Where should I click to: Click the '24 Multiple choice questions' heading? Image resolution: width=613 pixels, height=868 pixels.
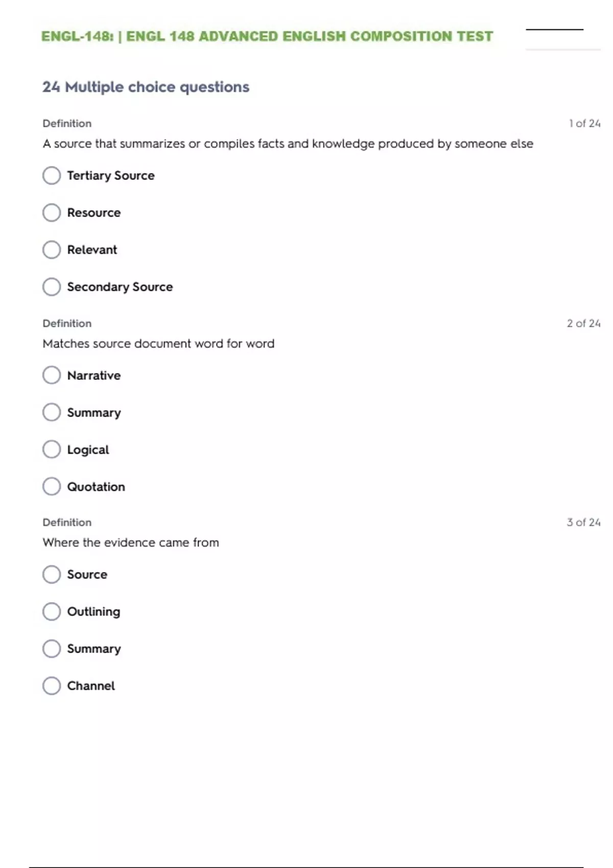pyautogui.click(x=146, y=87)
